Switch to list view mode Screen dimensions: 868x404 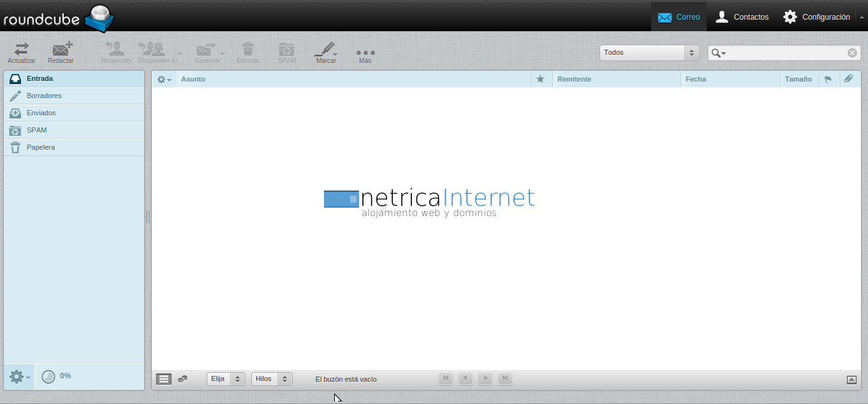[x=164, y=379]
